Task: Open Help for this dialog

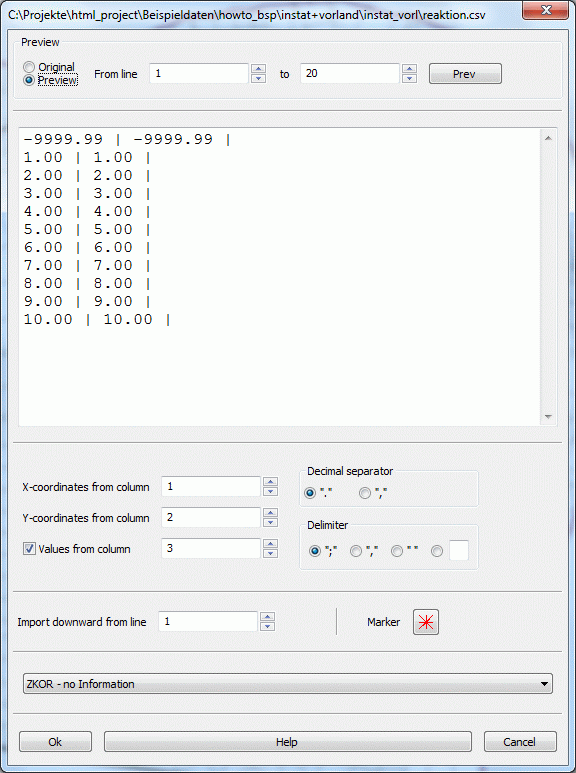Action: (288, 741)
